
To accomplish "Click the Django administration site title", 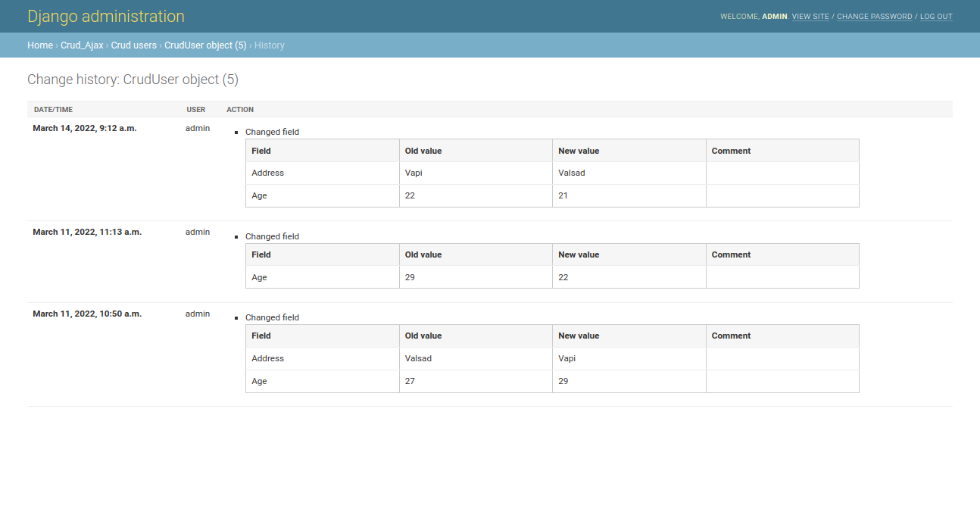I will coord(105,17).
